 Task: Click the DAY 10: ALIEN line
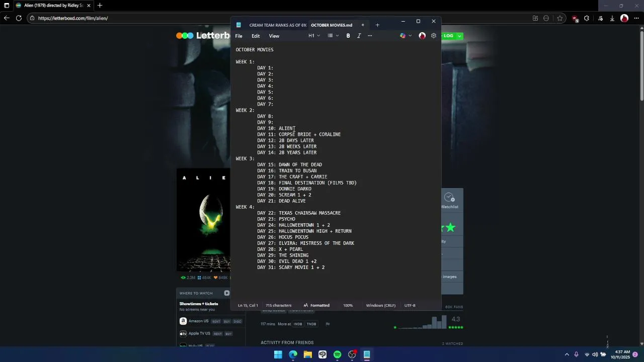(x=276, y=128)
